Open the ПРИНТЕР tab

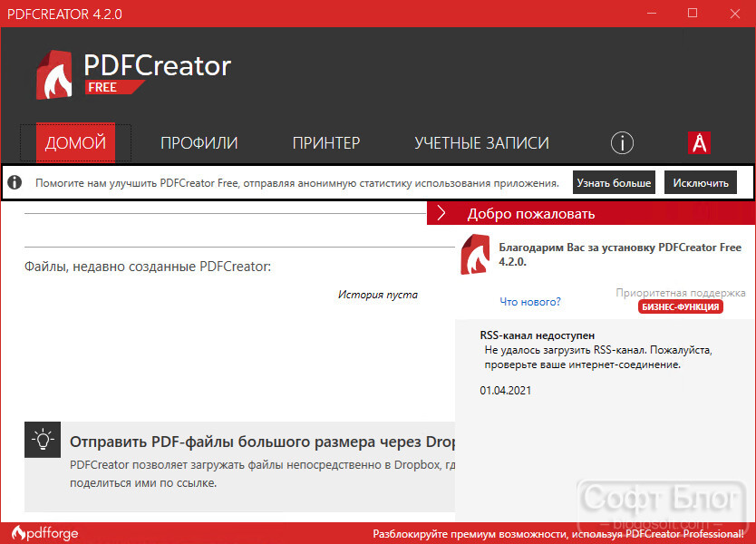click(x=326, y=142)
